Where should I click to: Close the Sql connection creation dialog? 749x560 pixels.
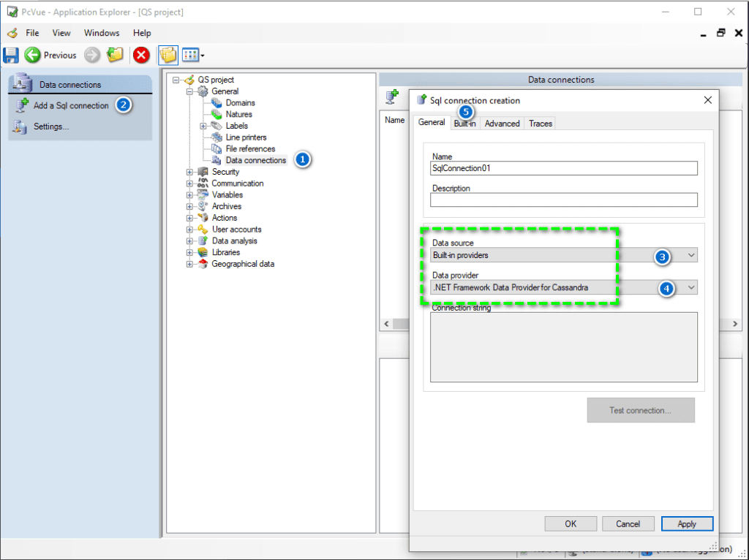[x=707, y=99]
